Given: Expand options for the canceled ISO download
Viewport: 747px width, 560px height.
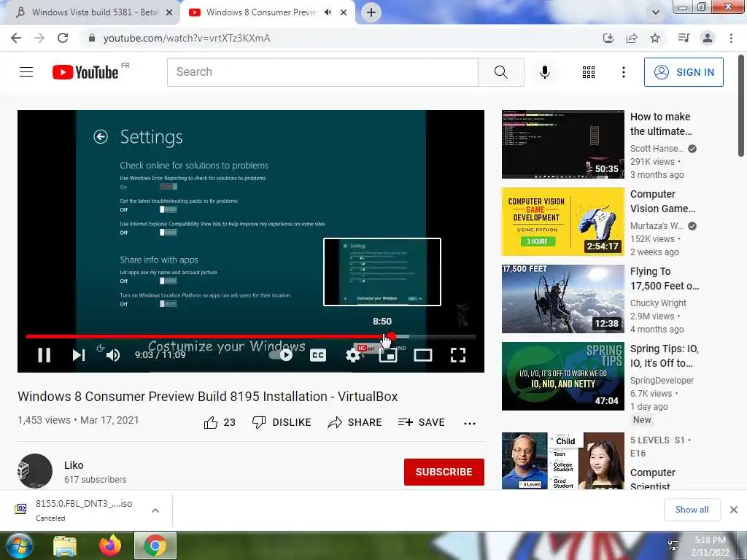Looking at the screenshot, I should [155, 510].
